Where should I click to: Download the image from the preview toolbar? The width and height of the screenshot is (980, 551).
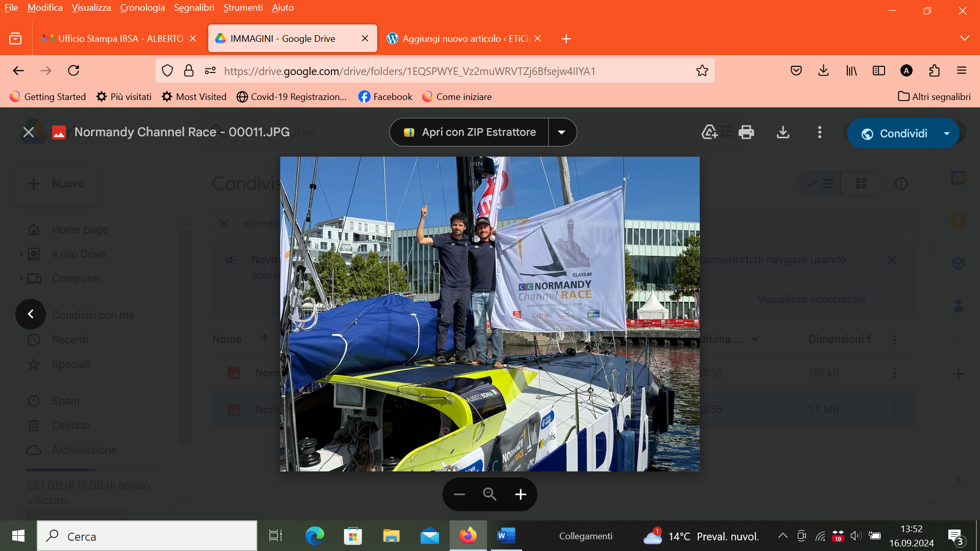tap(783, 132)
